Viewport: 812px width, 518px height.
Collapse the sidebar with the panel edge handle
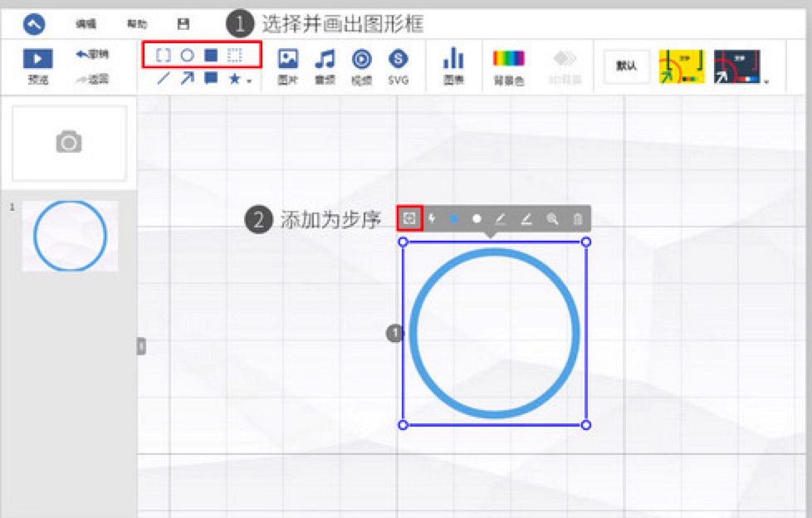coord(141,346)
